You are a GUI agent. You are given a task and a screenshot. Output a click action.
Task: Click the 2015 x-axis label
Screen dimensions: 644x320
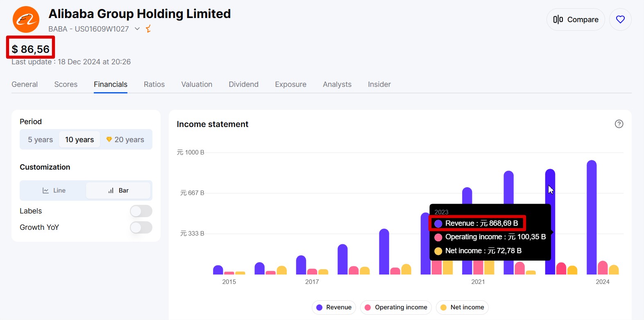pyautogui.click(x=229, y=282)
